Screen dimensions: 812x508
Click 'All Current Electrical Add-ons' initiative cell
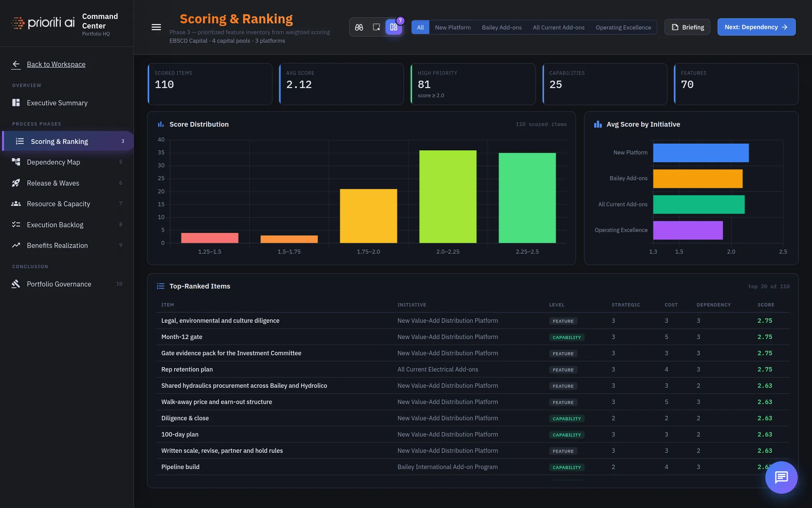[x=438, y=369]
